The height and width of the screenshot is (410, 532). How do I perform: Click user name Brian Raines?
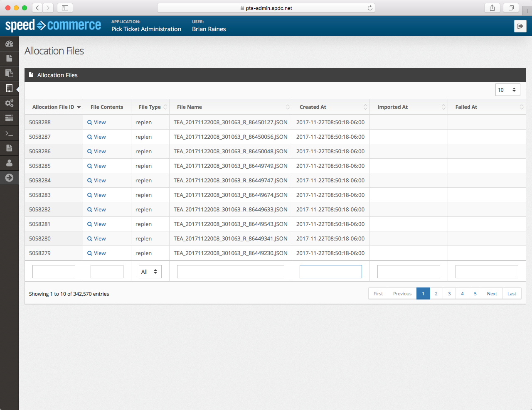pos(209,29)
